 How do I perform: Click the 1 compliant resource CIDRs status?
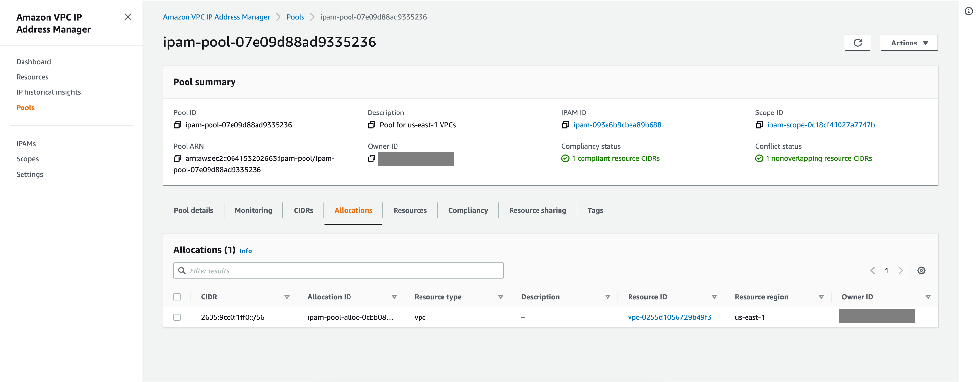616,159
